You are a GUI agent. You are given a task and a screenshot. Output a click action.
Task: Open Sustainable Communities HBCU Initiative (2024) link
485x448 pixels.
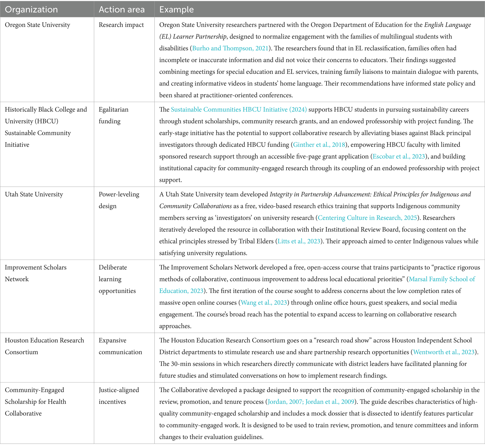(x=239, y=110)
